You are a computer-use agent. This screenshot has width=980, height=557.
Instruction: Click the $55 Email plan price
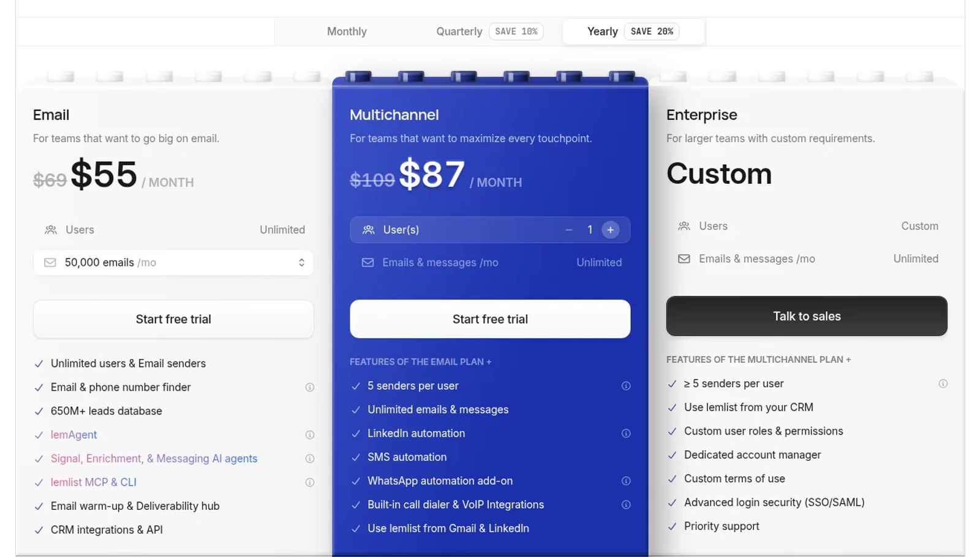[104, 175]
